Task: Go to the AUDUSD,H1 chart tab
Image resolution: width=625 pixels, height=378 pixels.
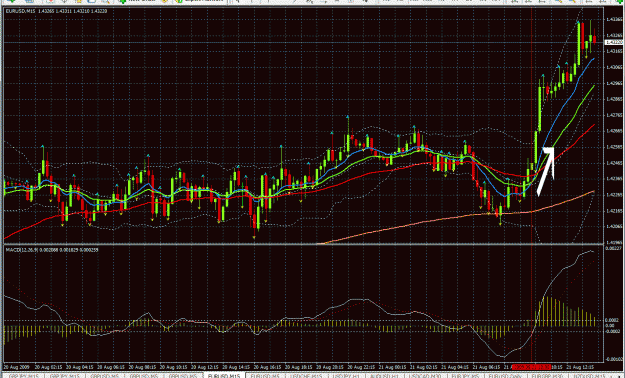Action: pos(384,375)
